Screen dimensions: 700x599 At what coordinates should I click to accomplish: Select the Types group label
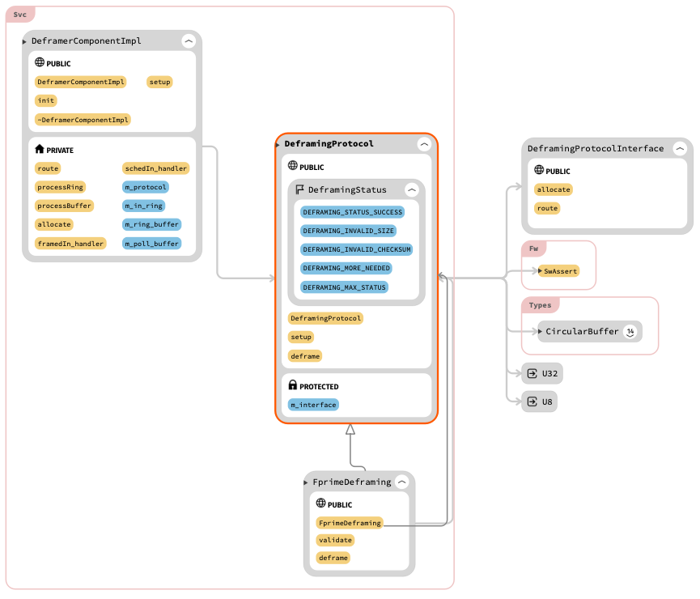coord(541,304)
